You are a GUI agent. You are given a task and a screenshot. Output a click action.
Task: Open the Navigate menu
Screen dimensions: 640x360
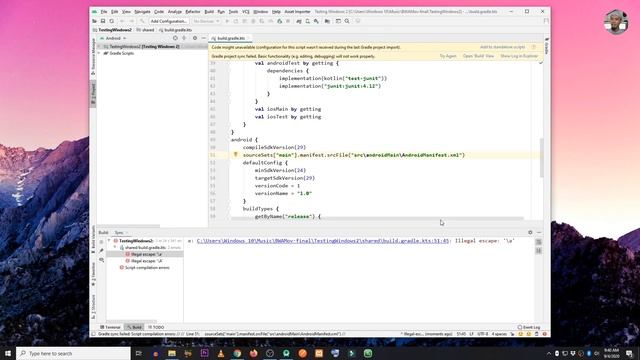(142, 11)
